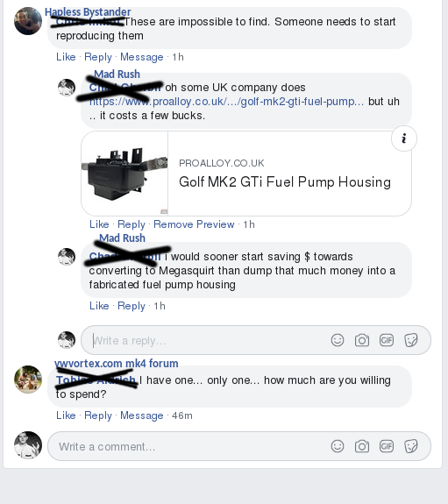Open the proalloy.co.uk fuel pump link
Image resolution: width=448 pixels, height=504 pixels.
point(226,102)
